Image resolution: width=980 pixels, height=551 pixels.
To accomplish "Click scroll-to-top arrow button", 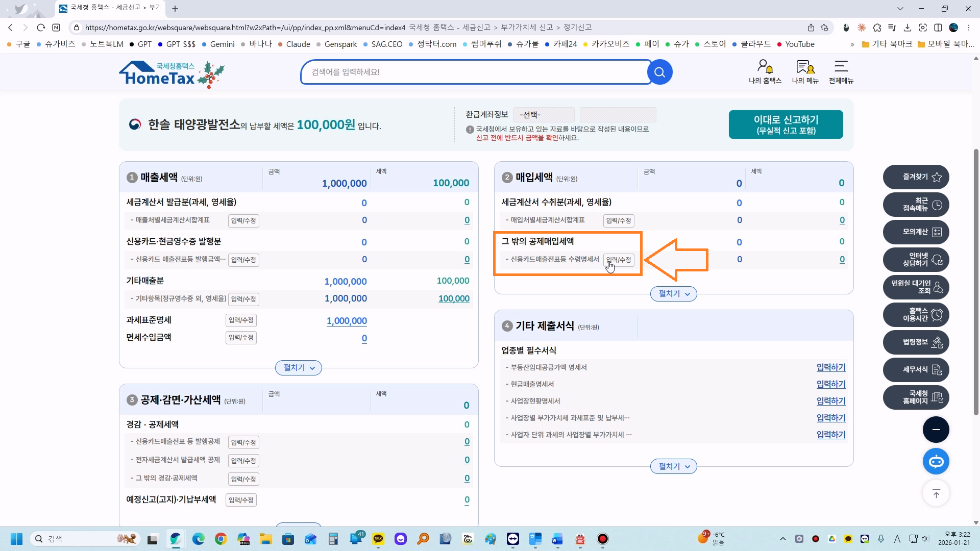I will (936, 493).
